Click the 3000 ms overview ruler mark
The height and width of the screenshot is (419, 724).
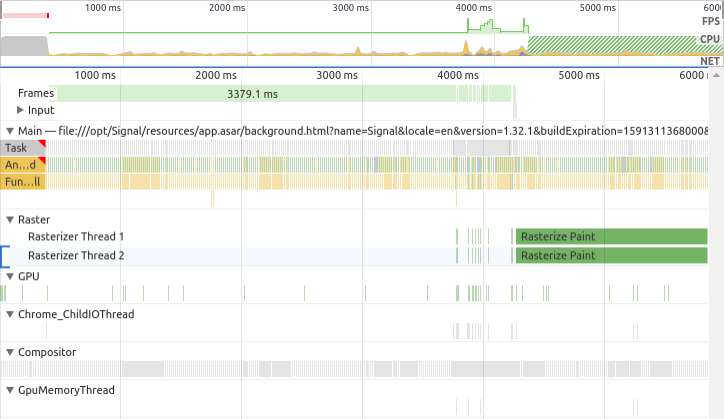350,8
